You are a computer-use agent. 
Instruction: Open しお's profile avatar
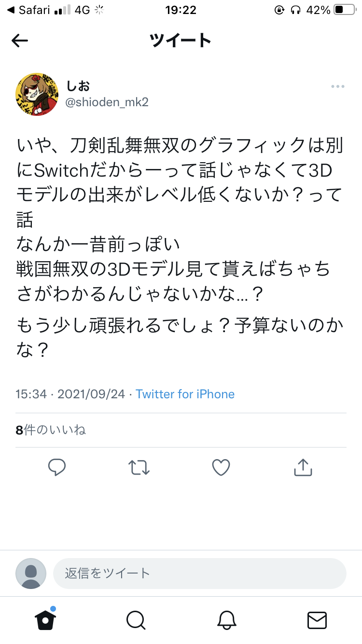[x=37, y=95]
